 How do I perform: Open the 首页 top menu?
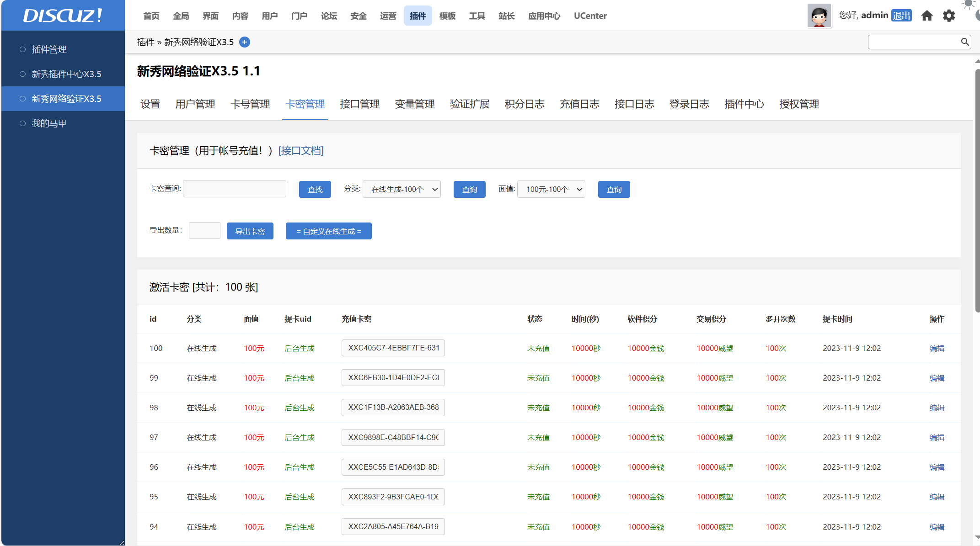pos(151,16)
